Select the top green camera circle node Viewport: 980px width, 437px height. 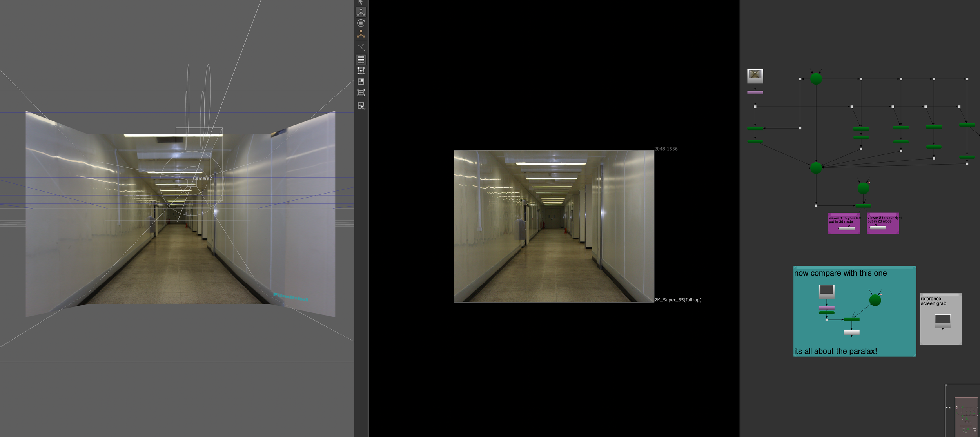pyautogui.click(x=816, y=79)
